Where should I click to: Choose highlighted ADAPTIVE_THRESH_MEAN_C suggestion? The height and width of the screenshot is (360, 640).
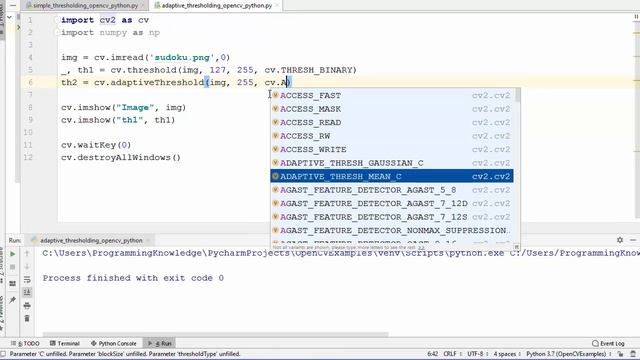click(x=392, y=176)
